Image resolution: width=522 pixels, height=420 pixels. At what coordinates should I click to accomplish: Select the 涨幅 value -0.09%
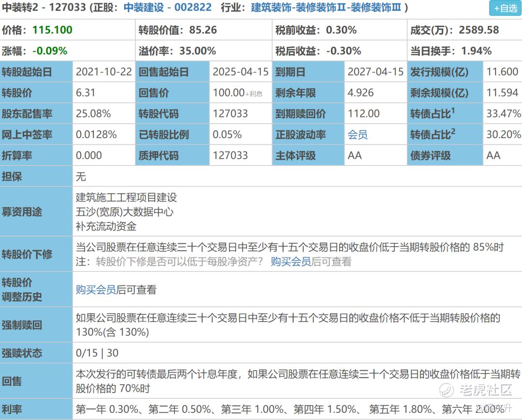coord(50,51)
